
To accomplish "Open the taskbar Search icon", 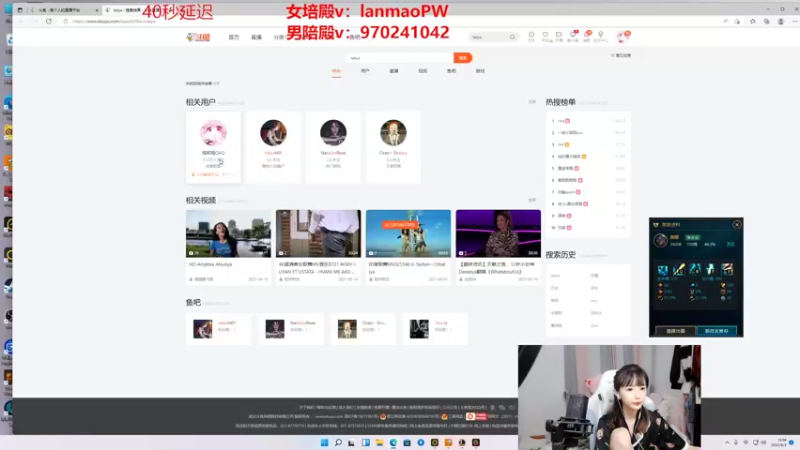I will 338,442.
